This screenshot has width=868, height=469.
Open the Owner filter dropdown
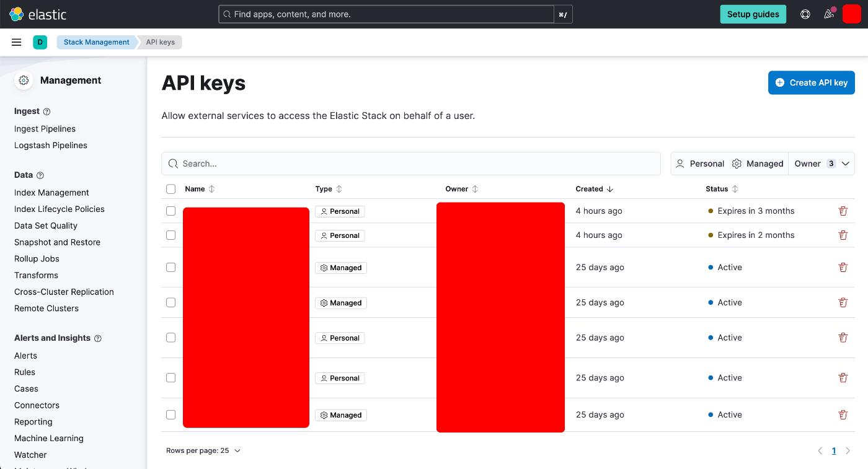coord(821,164)
